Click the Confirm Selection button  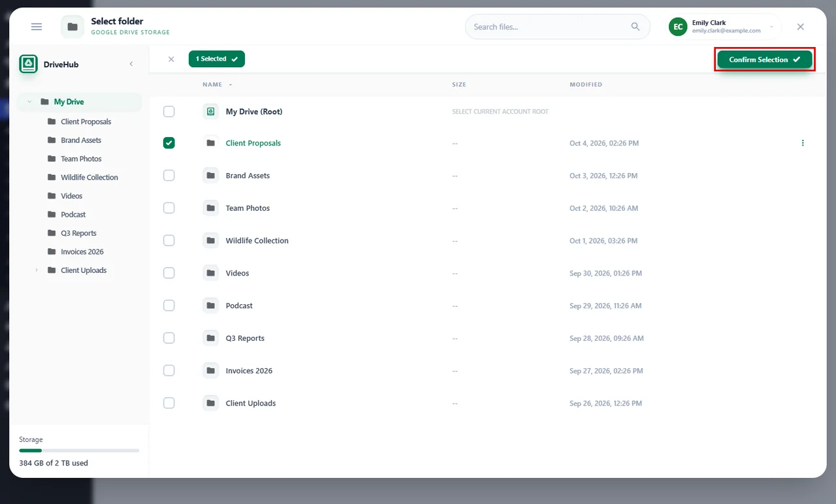point(765,59)
